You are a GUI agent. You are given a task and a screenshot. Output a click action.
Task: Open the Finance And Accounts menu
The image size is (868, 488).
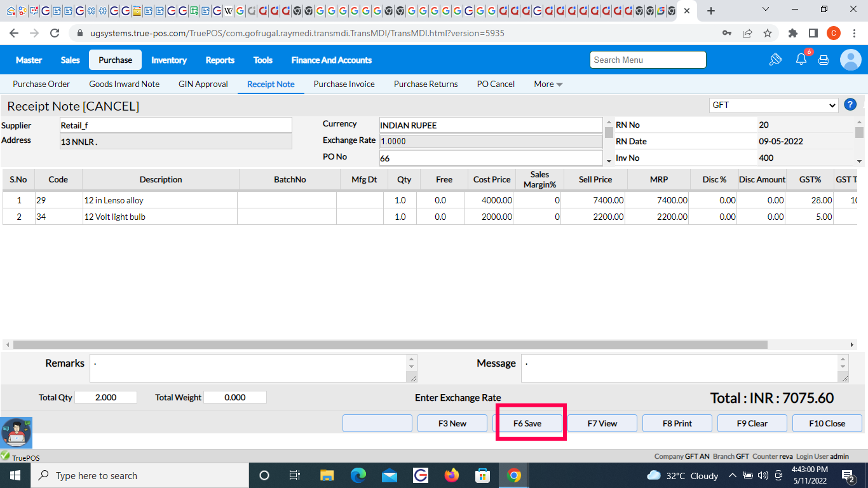pyautogui.click(x=331, y=60)
